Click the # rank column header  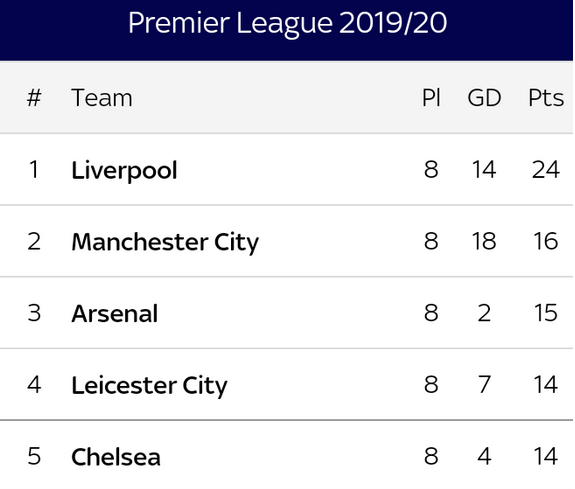pyautogui.click(x=34, y=98)
